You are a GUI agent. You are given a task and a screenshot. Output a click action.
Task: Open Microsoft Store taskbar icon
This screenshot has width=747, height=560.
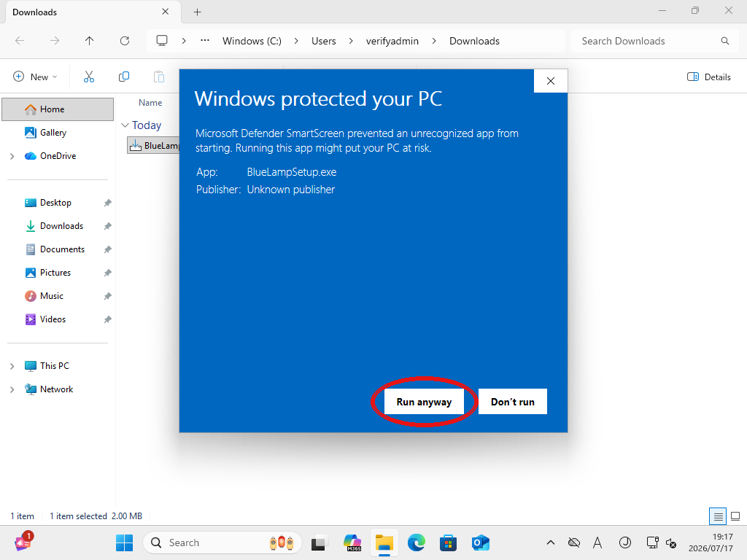click(x=449, y=542)
